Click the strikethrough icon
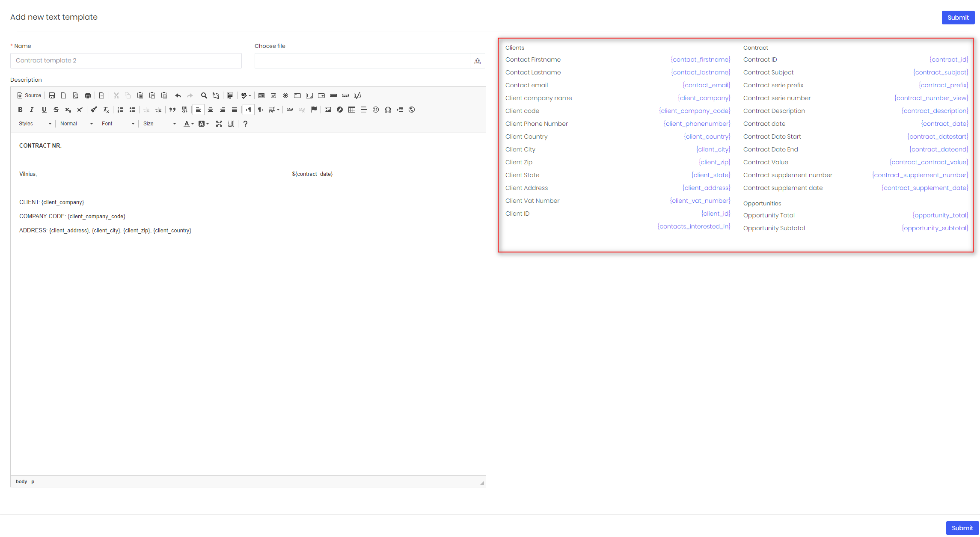This screenshot has width=980, height=537. [x=56, y=110]
